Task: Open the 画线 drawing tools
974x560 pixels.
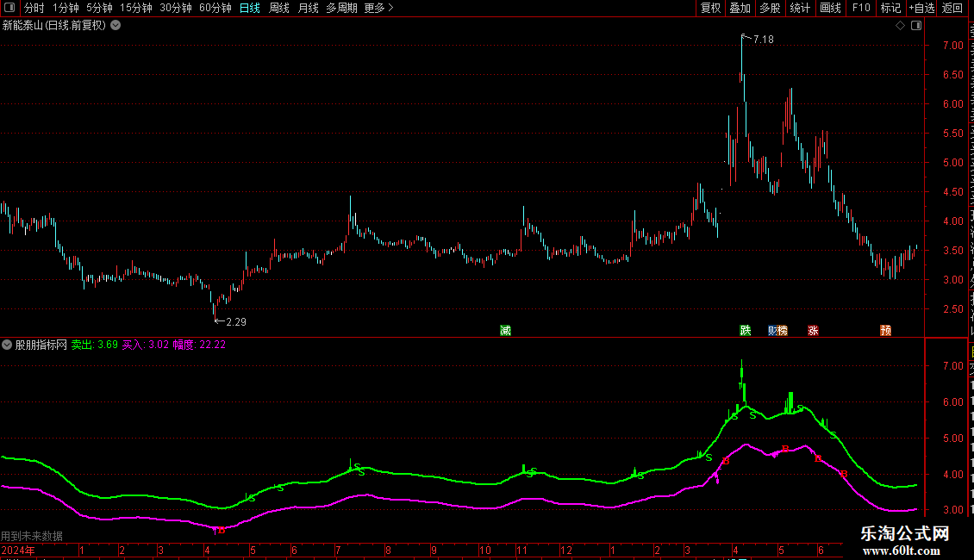Action: 831,8
